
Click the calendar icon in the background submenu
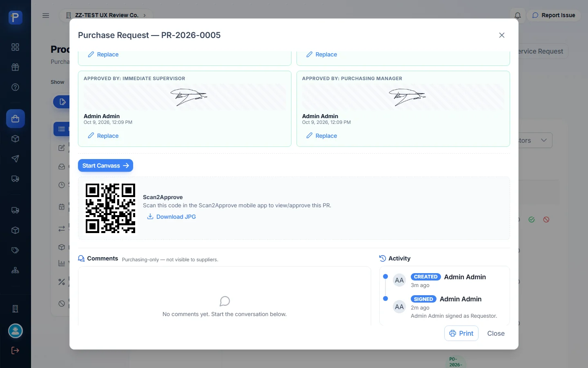(62, 207)
